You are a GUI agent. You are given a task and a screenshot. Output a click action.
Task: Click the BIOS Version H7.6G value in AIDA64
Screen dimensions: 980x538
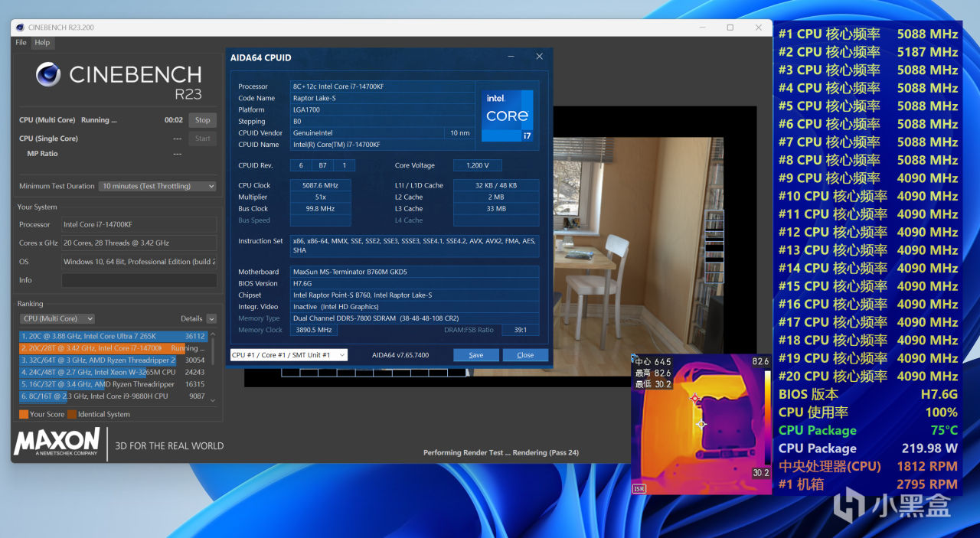(x=414, y=283)
